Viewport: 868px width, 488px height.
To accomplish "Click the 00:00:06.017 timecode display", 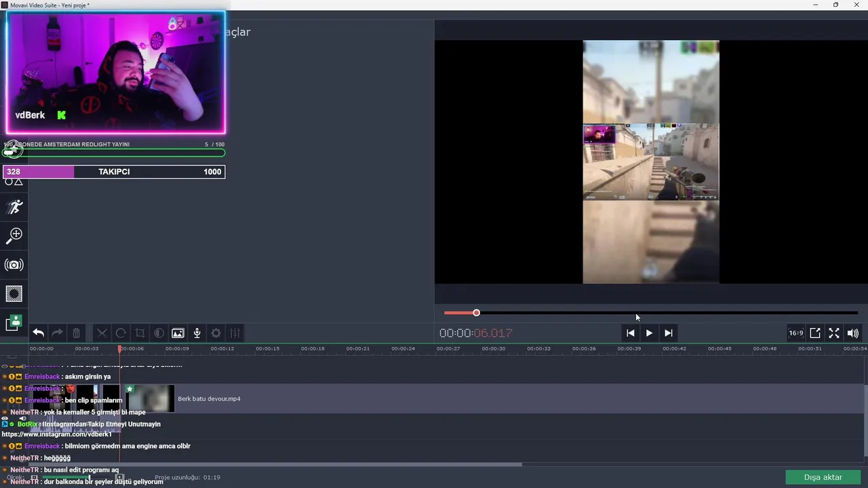I will (475, 333).
